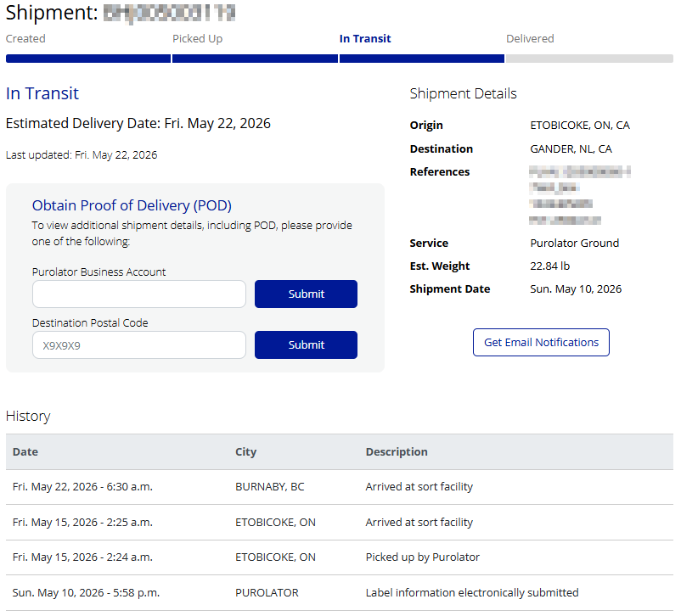The width and height of the screenshot is (681, 616).
Task: Select the 'Fri. May 22, 2026 - 6:30 a.m.' cell
Action: pos(82,487)
